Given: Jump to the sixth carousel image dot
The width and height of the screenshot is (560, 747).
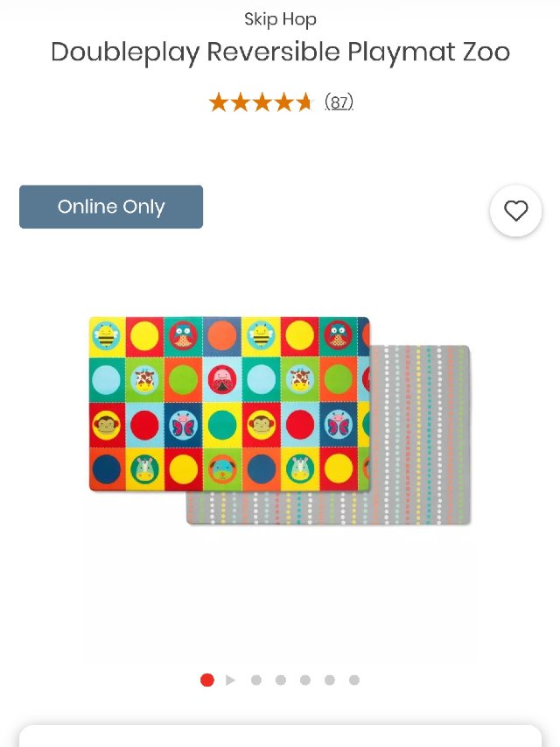Looking at the screenshot, I should pos(330,680).
